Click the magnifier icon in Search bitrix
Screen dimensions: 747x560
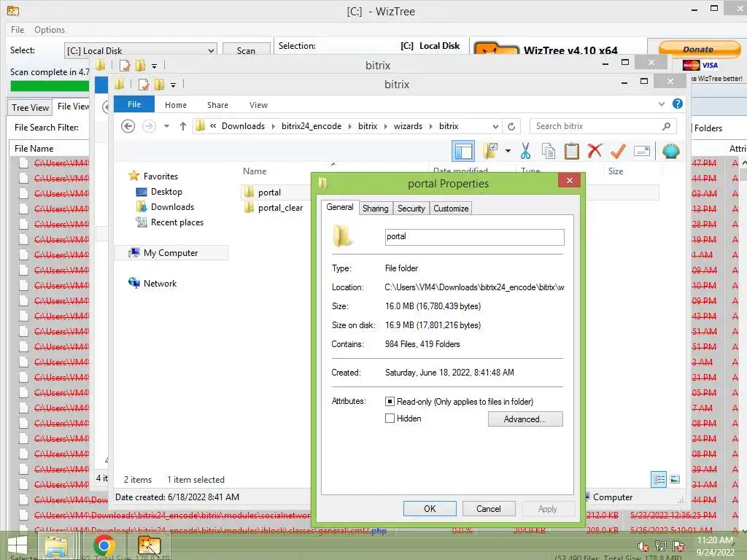[667, 126]
